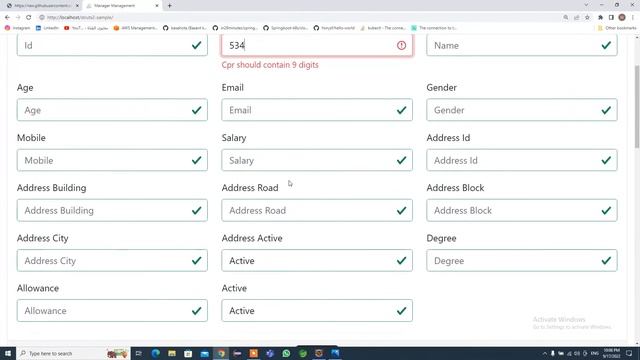Viewport: 640px width, 360px height.
Task: Open Microsoft Store from the taskbar
Action: [x=188, y=353]
